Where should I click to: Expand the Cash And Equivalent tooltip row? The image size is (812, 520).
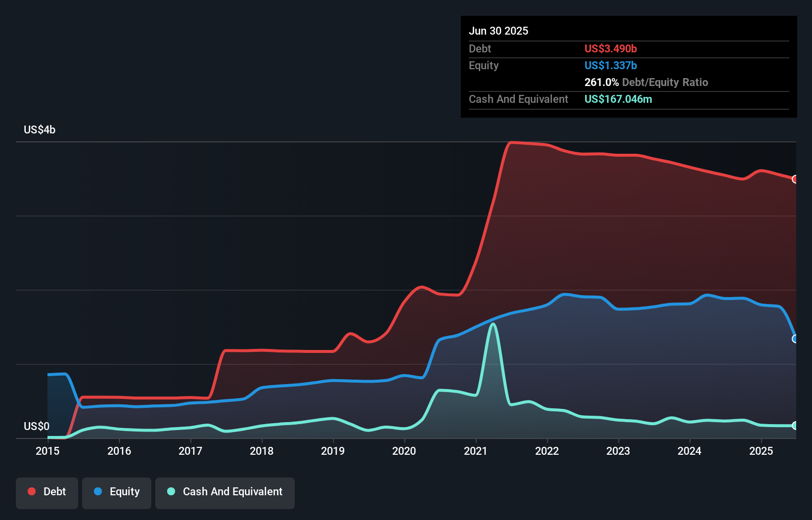518,99
